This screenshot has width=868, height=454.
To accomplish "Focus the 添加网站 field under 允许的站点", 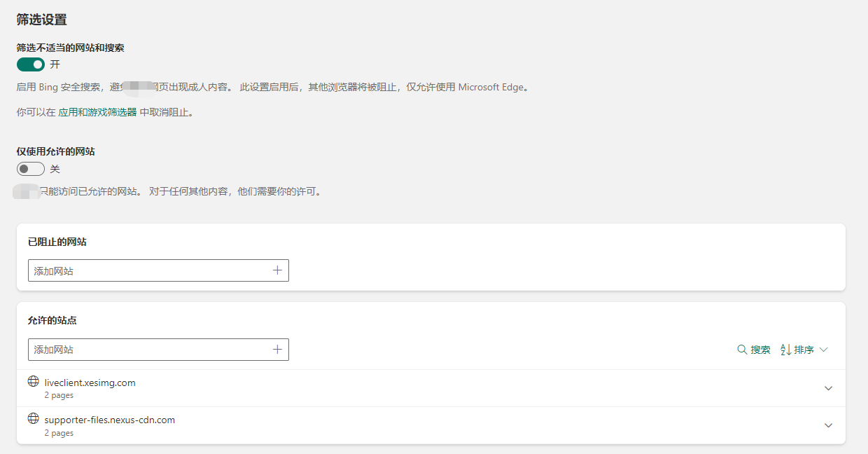I will [x=147, y=350].
